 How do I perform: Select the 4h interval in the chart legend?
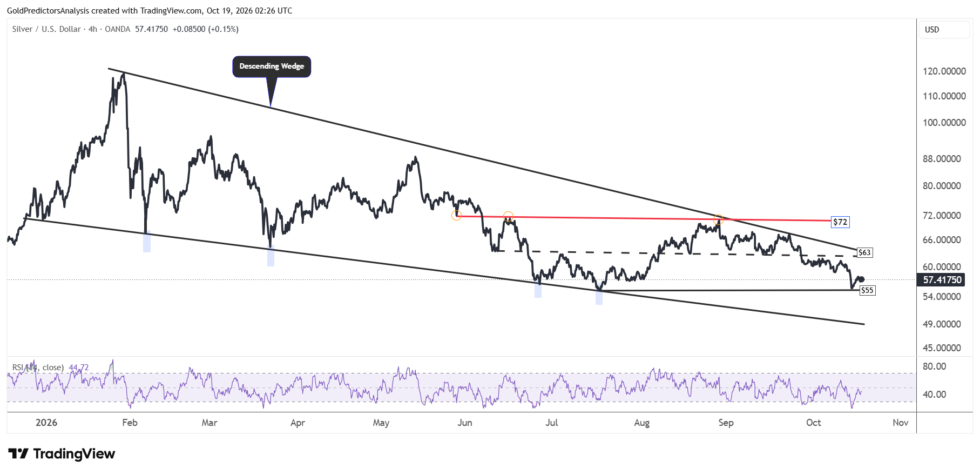click(x=93, y=29)
